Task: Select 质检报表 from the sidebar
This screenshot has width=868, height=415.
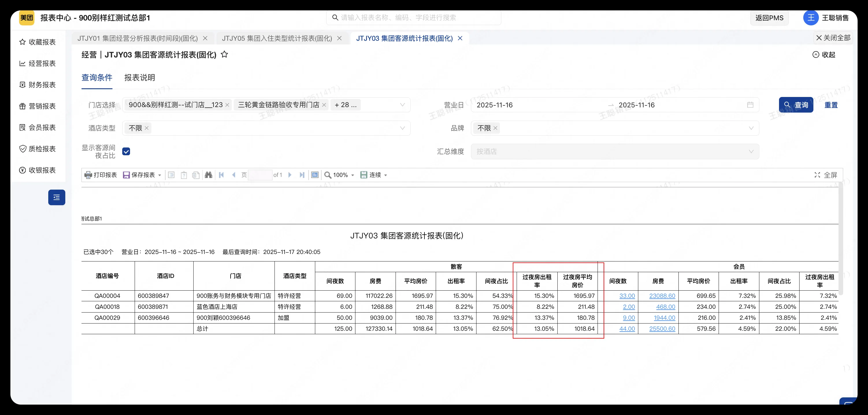Action: pyautogui.click(x=38, y=148)
